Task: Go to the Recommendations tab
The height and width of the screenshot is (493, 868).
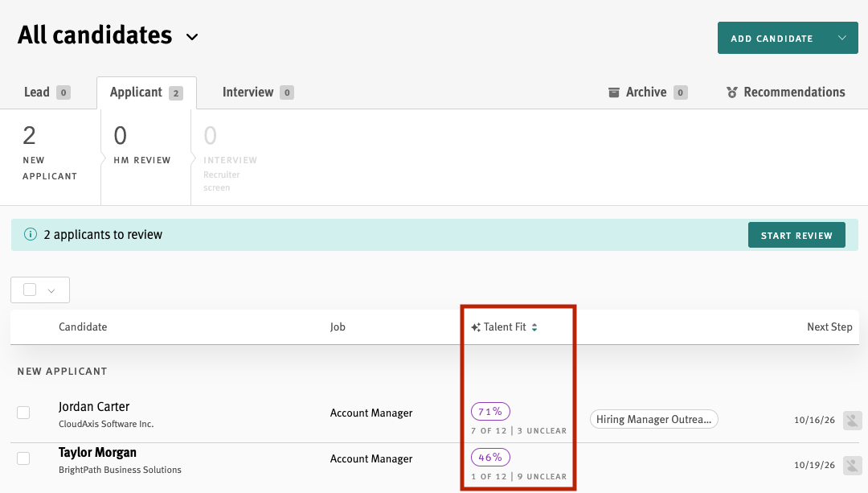Action: coord(786,92)
